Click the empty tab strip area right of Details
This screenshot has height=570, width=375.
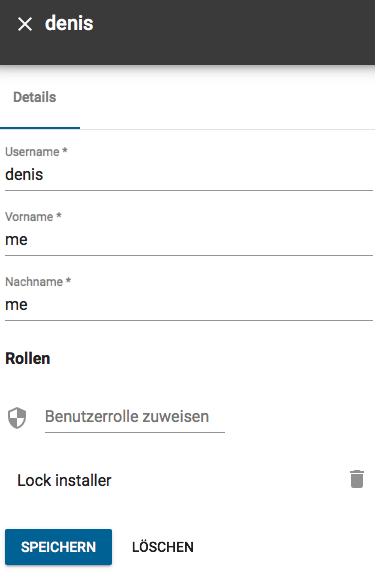click(227, 97)
